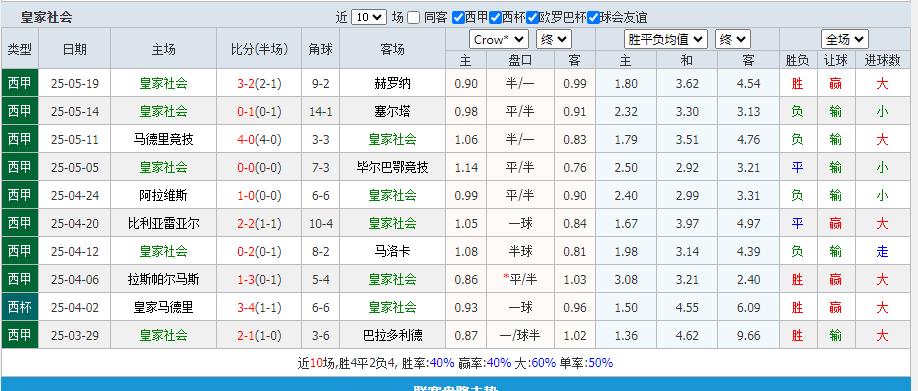Viewport: 918px width, 391px height.
Task: Click the handicap 半球 in 马洛卡 row
Action: 520,252
